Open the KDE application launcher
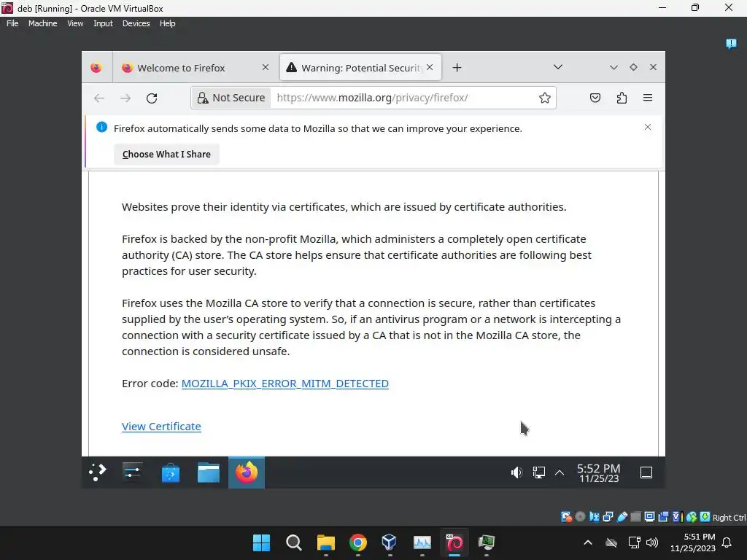 click(97, 472)
